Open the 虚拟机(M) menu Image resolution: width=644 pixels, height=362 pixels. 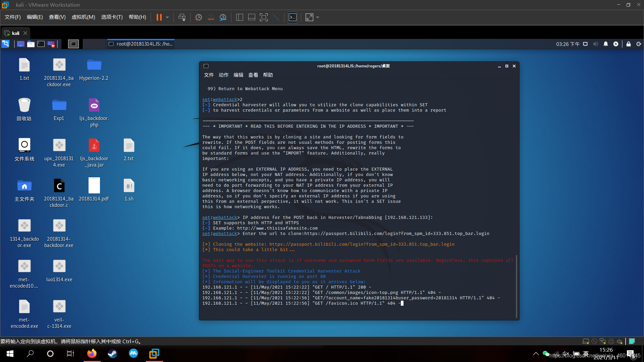83,17
